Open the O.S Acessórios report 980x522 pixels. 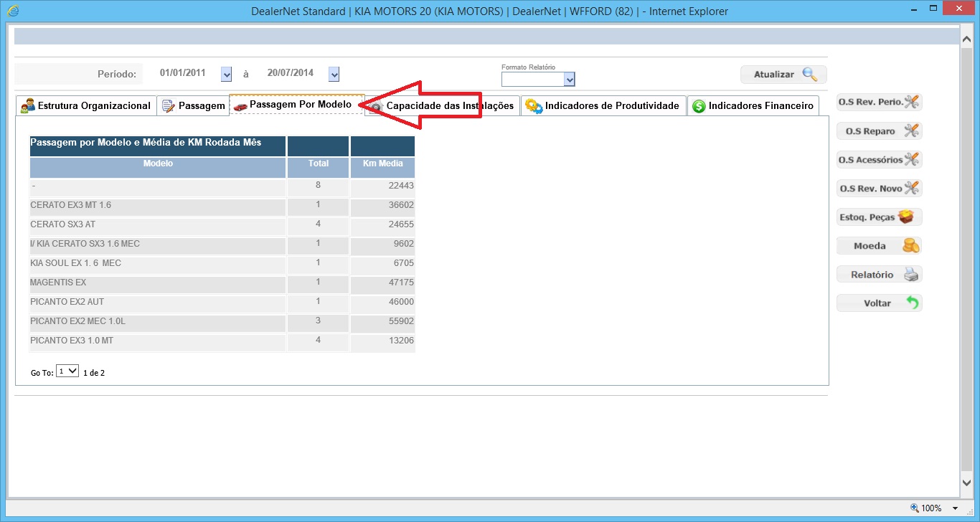pyautogui.click(x=880, y=159)
